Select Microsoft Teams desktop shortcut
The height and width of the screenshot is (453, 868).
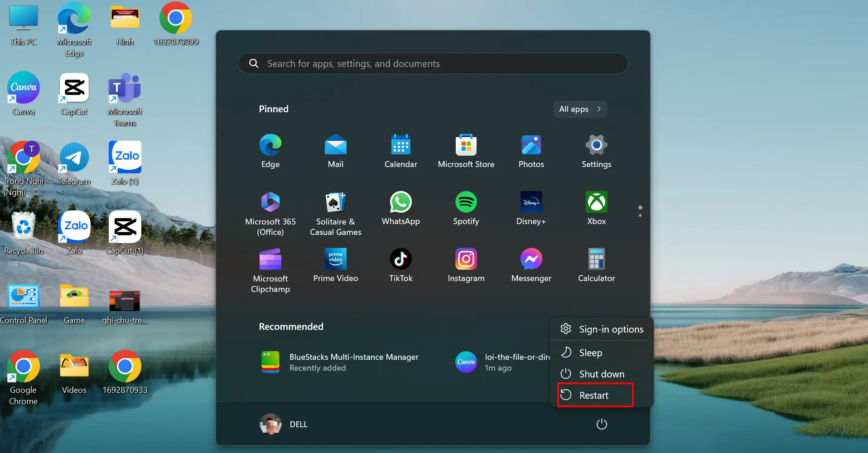point(125,100)
